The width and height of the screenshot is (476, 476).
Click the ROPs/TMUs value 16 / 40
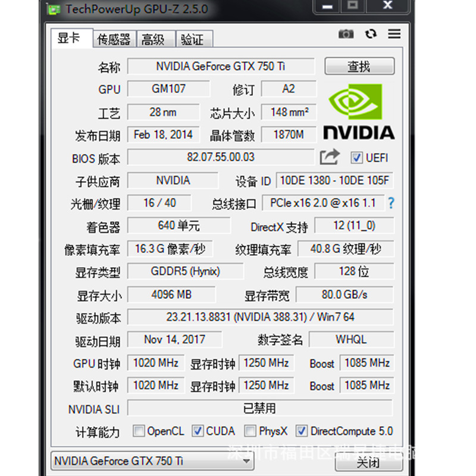click(x=159, y=203)
